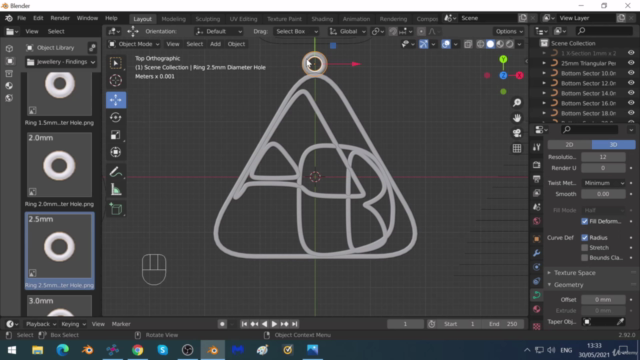Open Jewellery - Findings category dropdown
This screenshot has width=640, height=360.
[x=61, y=62]
